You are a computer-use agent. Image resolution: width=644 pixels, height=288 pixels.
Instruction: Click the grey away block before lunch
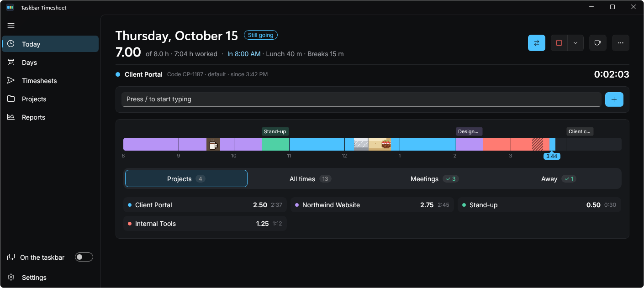tap(361, 144)
